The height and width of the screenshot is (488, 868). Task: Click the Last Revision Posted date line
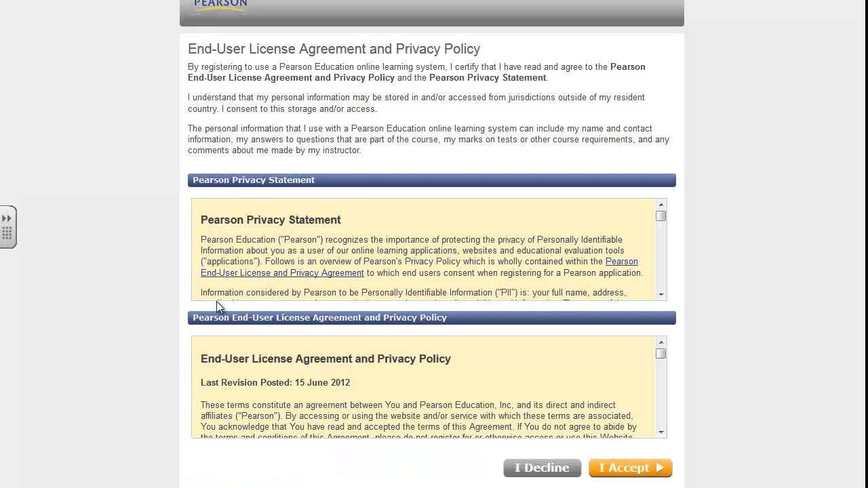pos(275,382)
